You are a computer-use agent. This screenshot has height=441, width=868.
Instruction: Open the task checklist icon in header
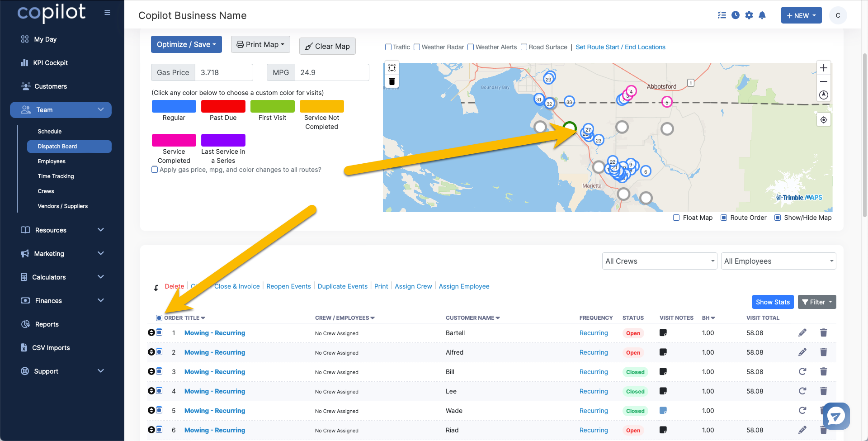click(x=722, y=15)
